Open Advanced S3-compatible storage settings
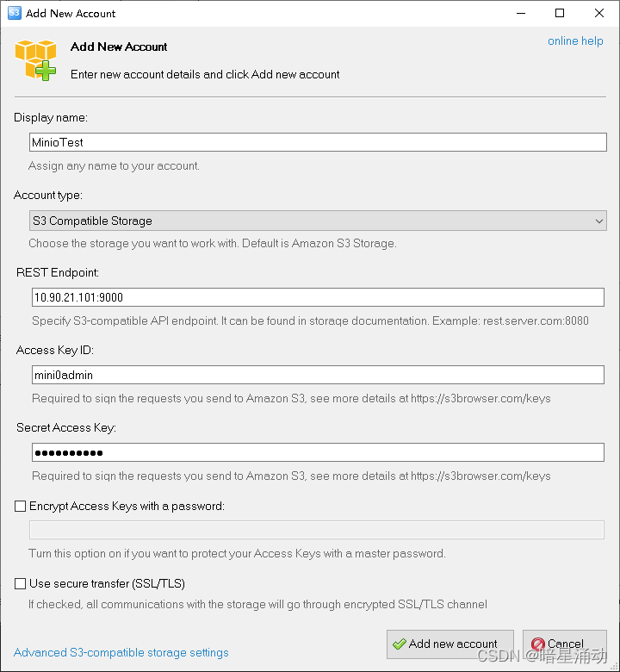The width and height of the screenshot is (620, 672). coord(121,652)
